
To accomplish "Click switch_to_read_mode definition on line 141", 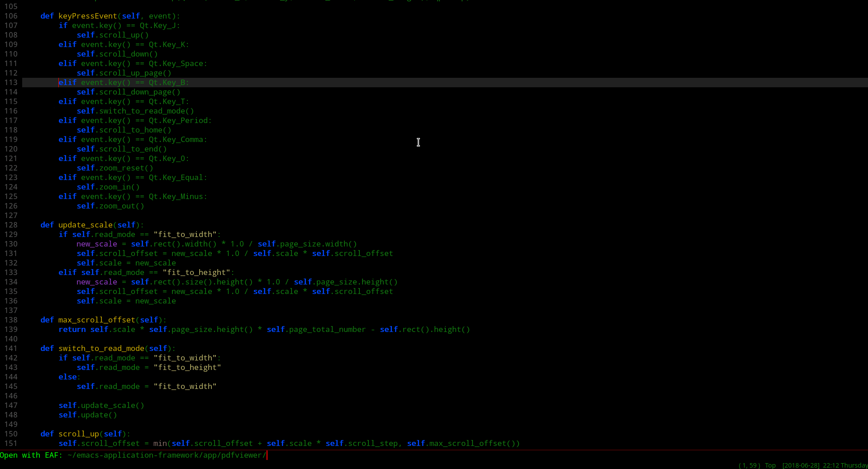I will (x=101, y=348).
